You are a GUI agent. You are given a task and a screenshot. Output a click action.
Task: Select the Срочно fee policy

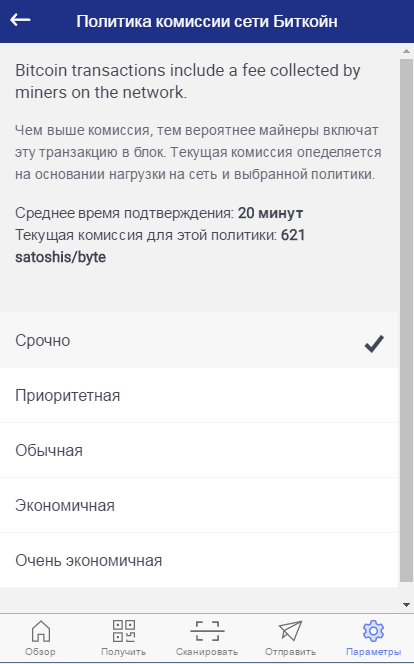[x=199, y=340]
